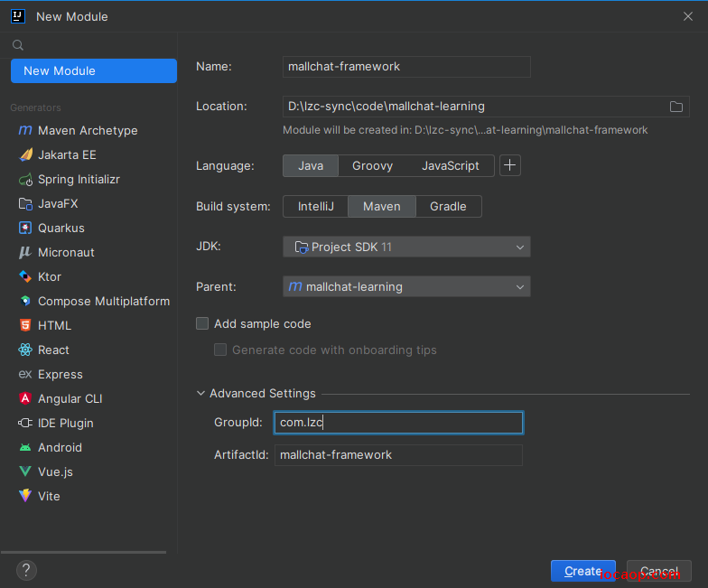This screenshot has height=588, width=708.
Task: Click the Create button
Action: click(583, 571)
